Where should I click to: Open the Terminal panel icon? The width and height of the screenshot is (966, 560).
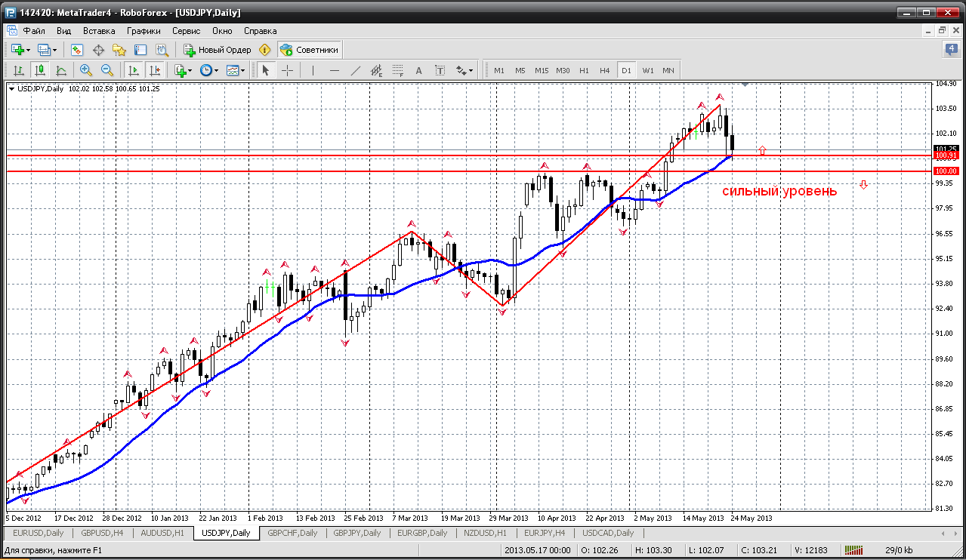point(140,50)
